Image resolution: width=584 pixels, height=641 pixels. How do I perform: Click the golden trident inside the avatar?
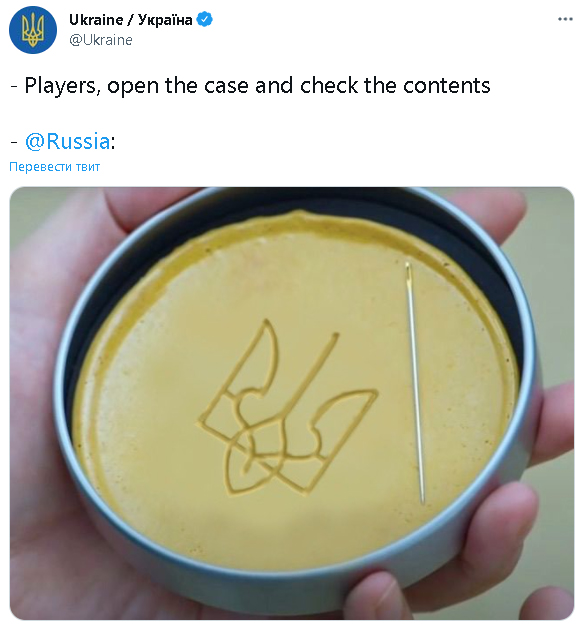tap(33, 29)
